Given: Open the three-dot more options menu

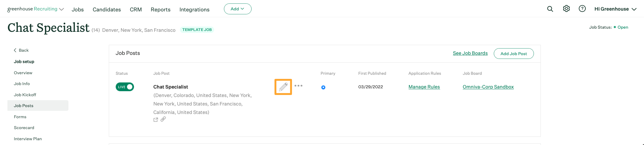Looking at the screenshot, I should [298, 86].
